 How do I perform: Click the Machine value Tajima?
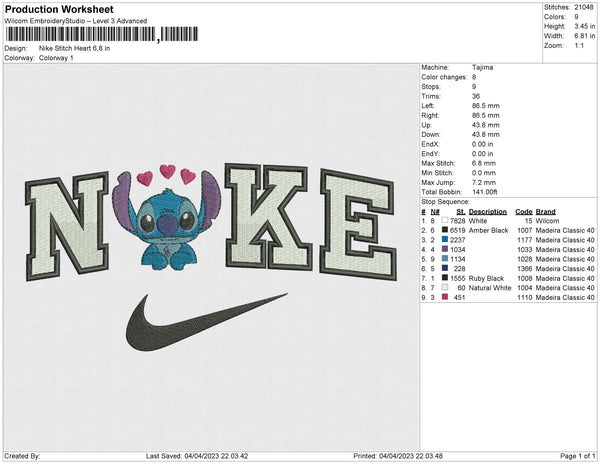[483, 67]
